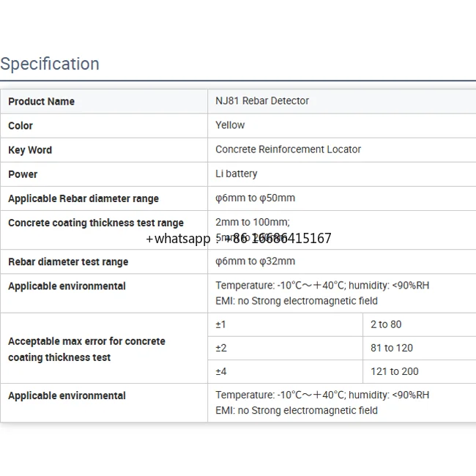Select the Applicable Rebar diameter range label
The width and height of the screenshot is (476, 476).
83,198
